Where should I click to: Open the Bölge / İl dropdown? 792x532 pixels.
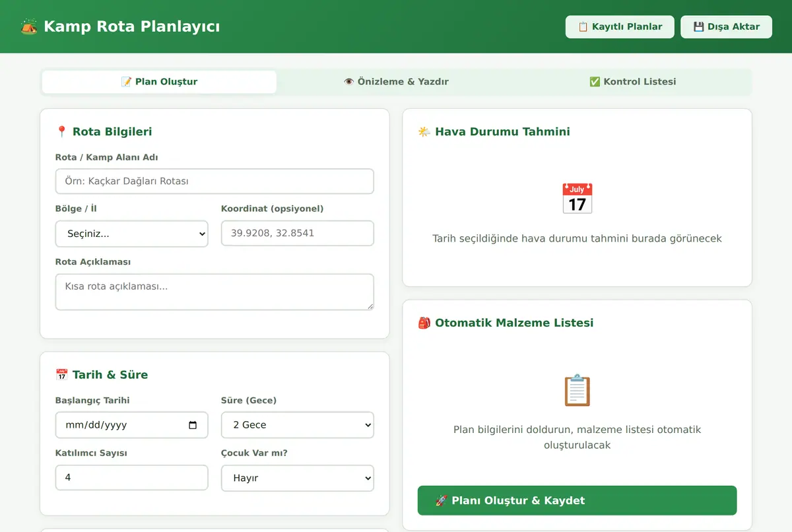click(132, 234)
